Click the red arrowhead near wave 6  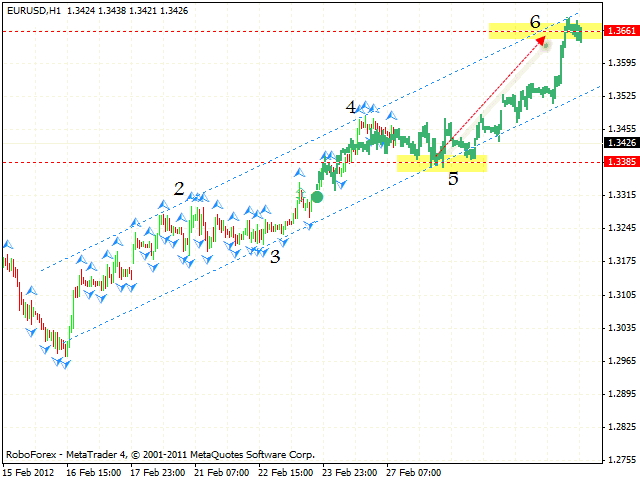pos(542,41)
